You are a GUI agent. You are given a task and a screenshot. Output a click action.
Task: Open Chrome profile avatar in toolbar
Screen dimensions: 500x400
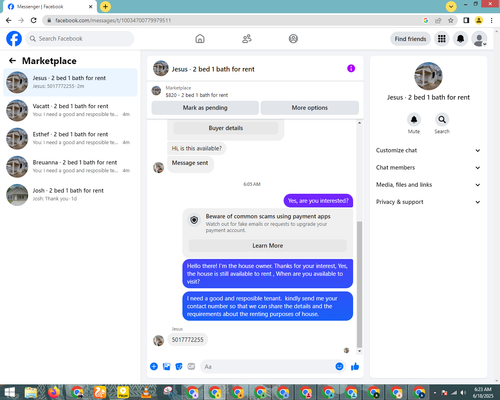point(479,20)
